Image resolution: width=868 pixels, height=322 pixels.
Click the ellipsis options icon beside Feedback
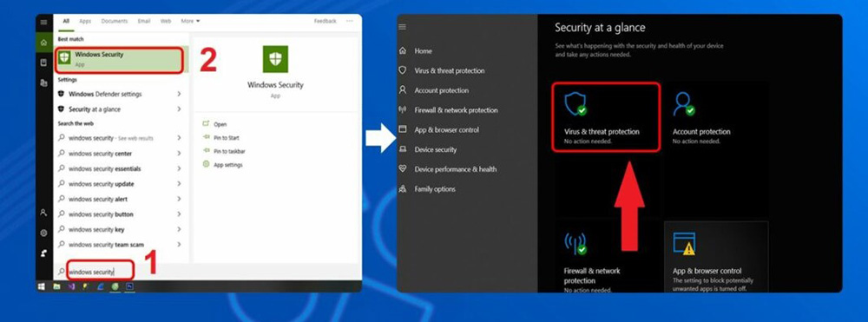click(x=349, y=21)
